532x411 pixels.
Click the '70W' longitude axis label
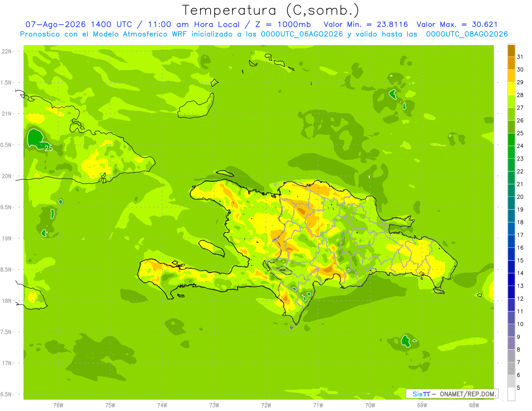pos(370,406)
